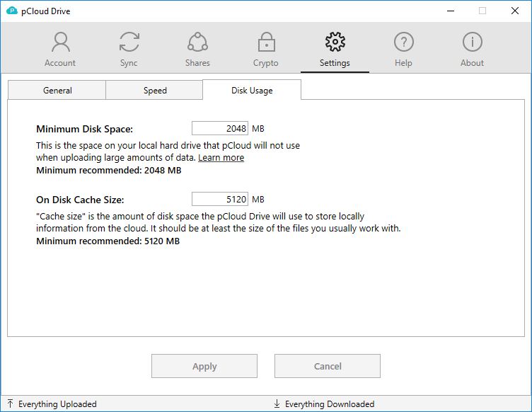This screenshot has height=412, width=532.
Task: Open the Help question mark icon
Action: tap(404, 42)
